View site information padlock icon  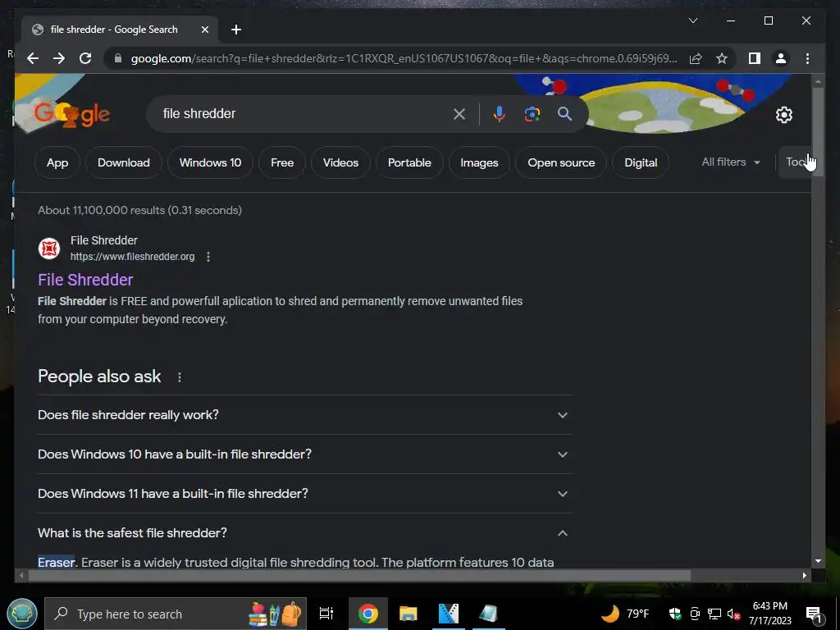[118, 58]
